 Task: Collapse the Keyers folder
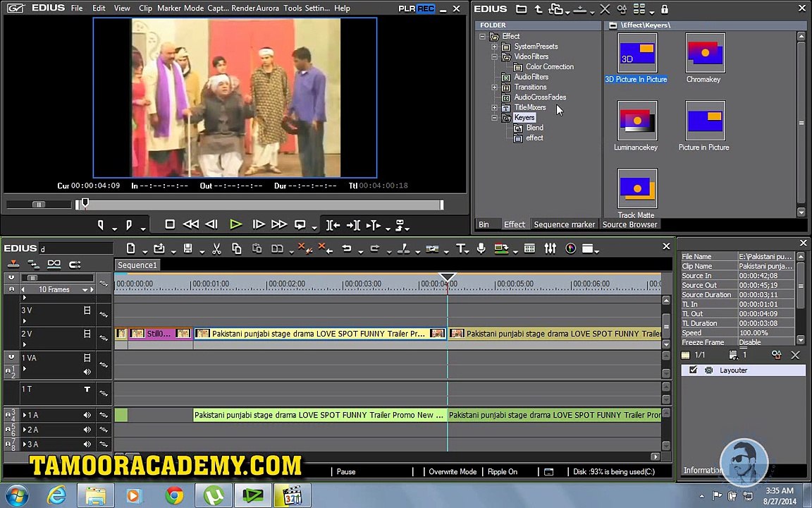pyautogui.click(x=495, y=118)
